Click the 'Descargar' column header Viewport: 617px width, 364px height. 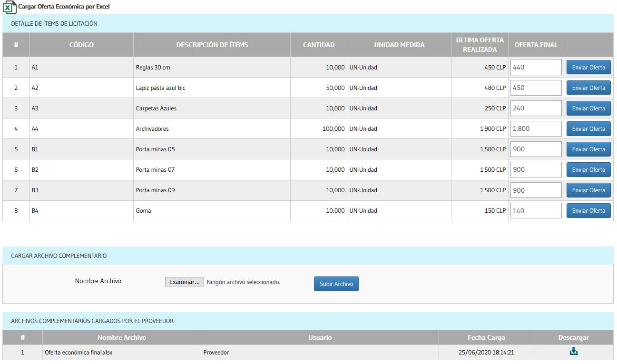click(574, 337)
